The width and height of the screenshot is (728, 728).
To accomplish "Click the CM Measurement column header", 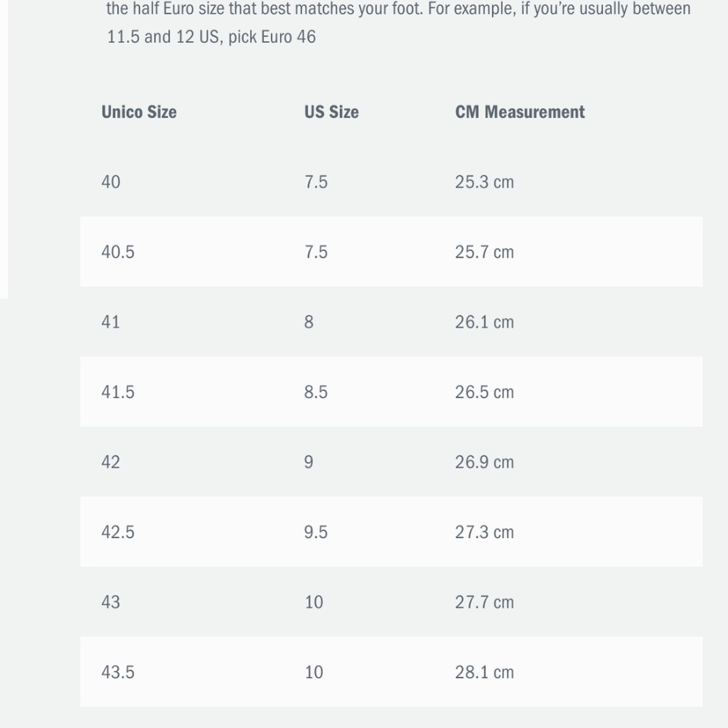I will pyautogui.click(x=520, y=112).
